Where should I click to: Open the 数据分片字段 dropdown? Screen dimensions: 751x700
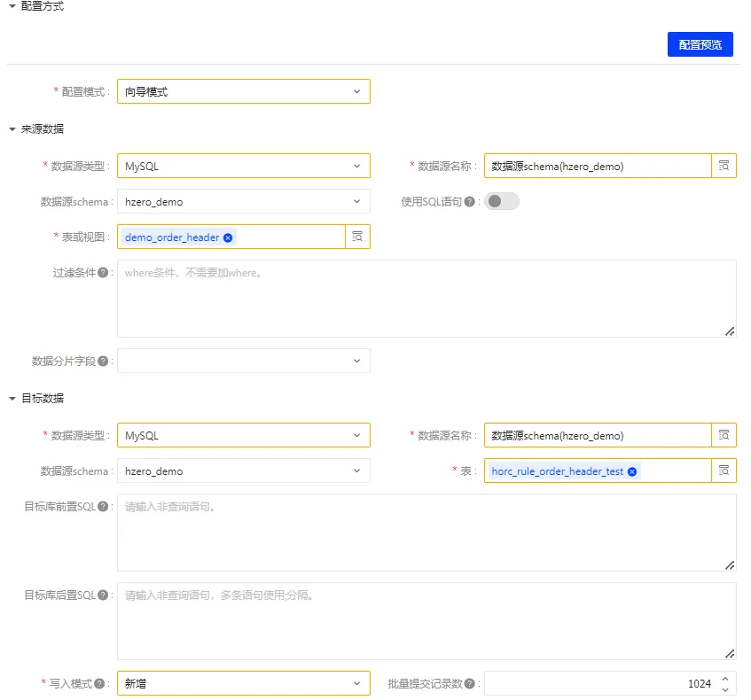tap(243, 361)
